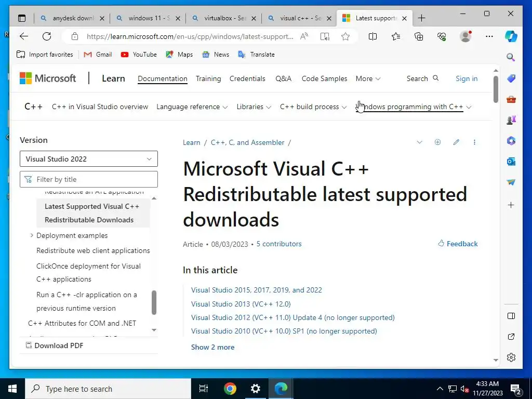Open Task View on the taskbar
Screen dimensions: 532x399
pyautogui.click(x=204, y=389)
